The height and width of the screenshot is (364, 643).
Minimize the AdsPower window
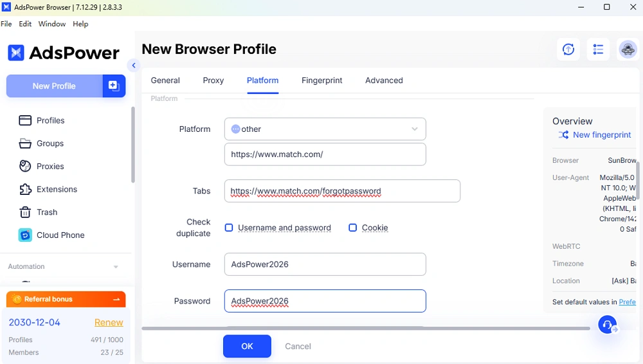[581, 7]
